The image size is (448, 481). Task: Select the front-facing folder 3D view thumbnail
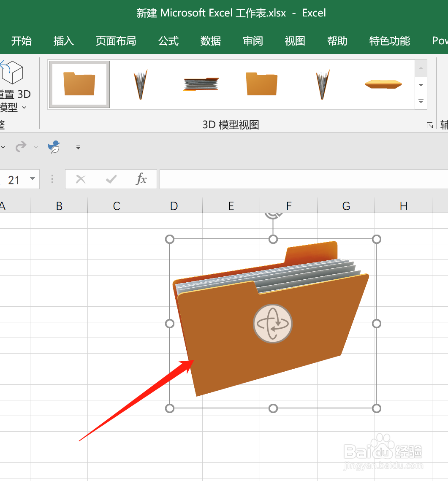[79, 84]
